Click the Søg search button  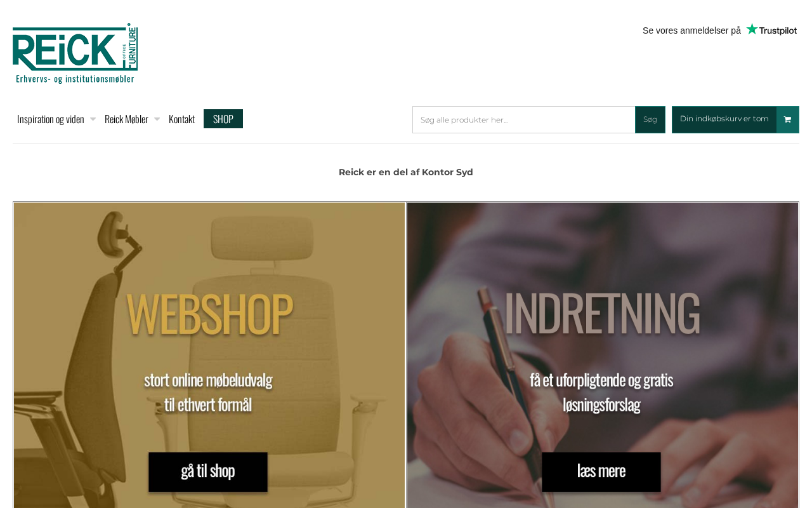650,119
